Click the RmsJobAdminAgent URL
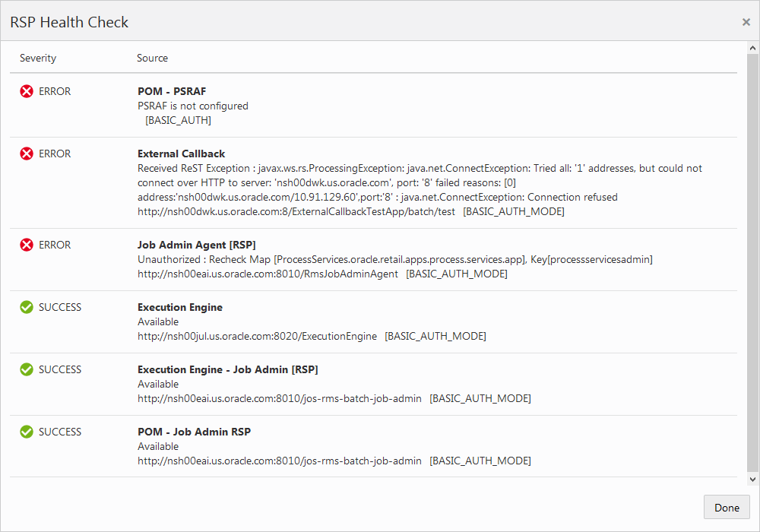760x532 pixels. (x=268, y=274)
